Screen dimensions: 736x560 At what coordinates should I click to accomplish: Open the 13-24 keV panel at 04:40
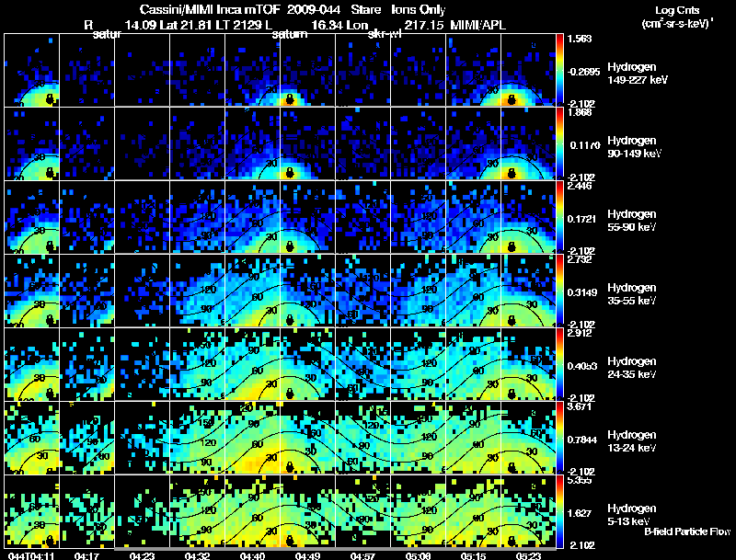(x=252, y=438)
